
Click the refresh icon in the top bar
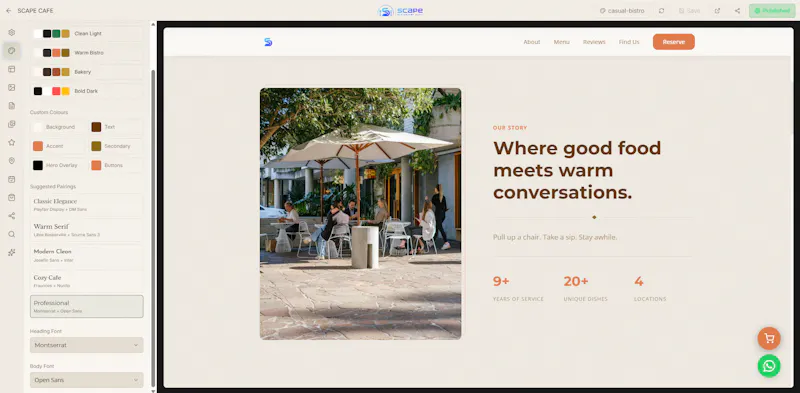click(661, 11)
